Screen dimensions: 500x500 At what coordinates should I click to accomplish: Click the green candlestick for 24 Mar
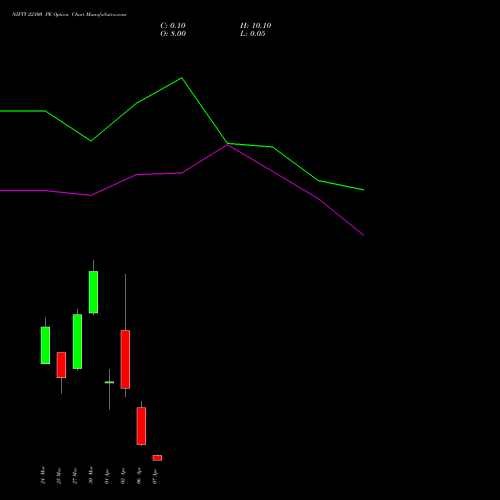point(45,345)
